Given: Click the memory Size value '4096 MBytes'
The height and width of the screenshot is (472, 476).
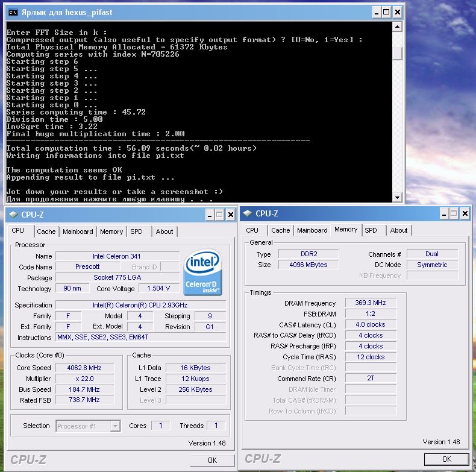Looking at the screenshot, I should click(x=308, y=265).
